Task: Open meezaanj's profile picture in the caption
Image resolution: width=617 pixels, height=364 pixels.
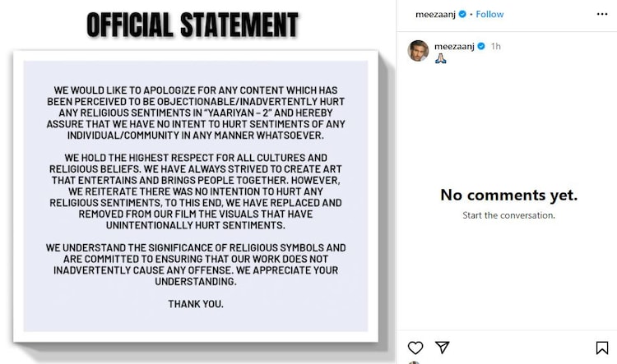Action: click(x=419, y=51)
